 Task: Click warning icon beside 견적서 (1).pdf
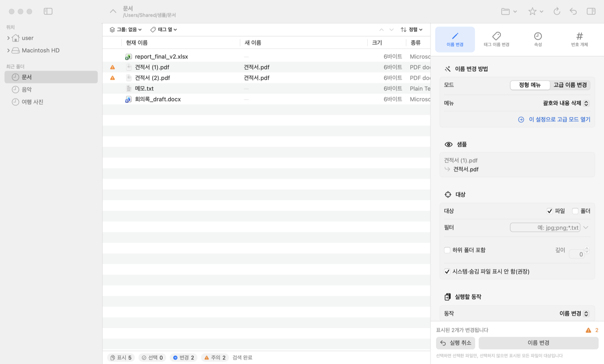112,67
